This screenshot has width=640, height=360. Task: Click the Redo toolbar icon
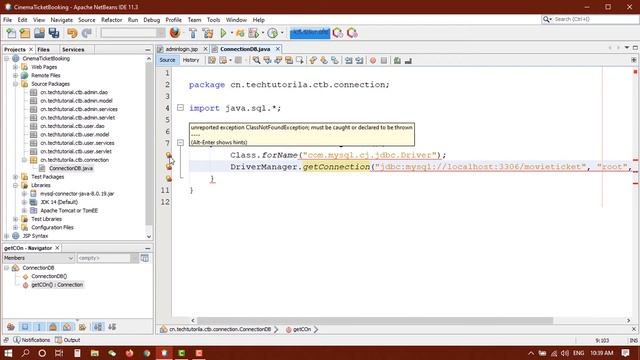87,33
